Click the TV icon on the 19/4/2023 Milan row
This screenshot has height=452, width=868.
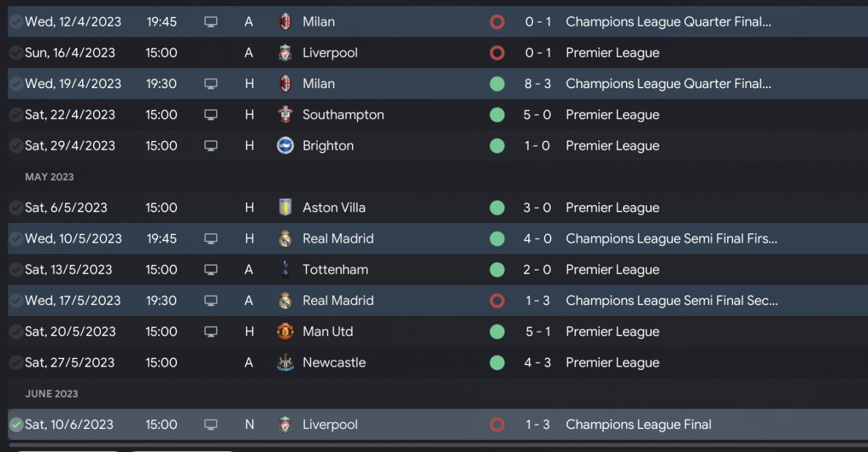click(x=211, y=84)
